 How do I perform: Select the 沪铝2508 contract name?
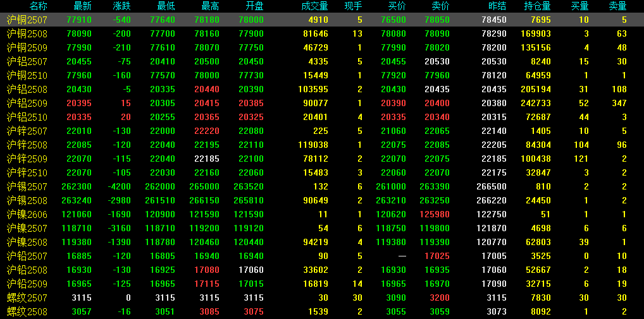point(27,90)
